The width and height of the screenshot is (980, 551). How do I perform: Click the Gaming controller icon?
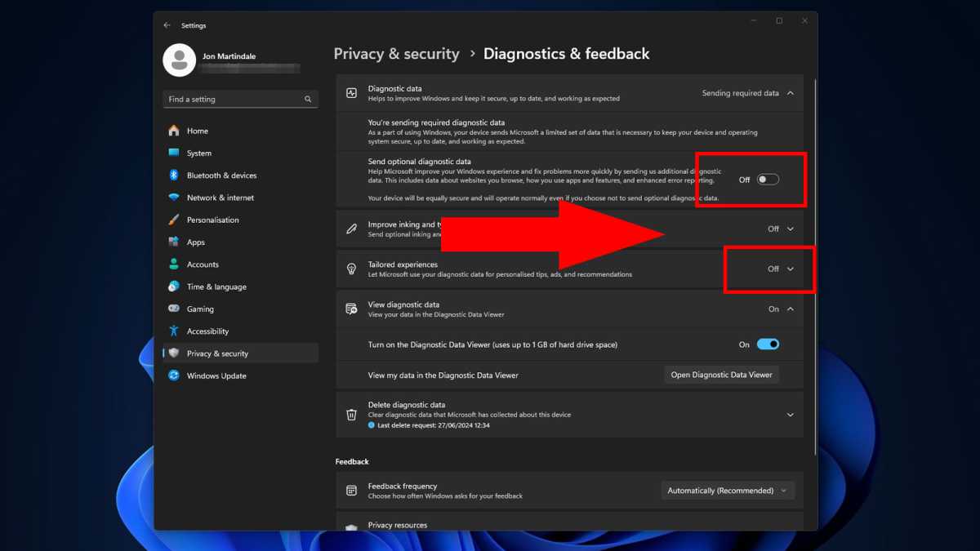click(x=174, y=309)
